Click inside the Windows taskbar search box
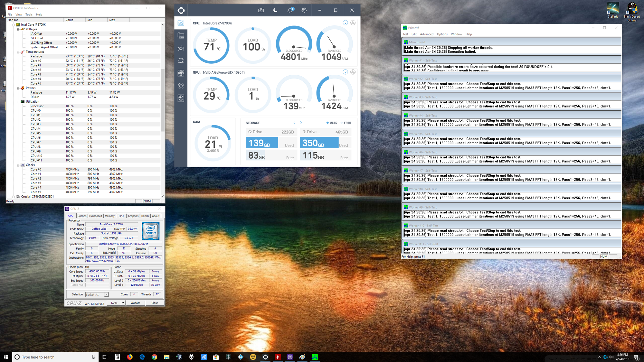This screenshot has width=644, height=362. tap(52, 357)
